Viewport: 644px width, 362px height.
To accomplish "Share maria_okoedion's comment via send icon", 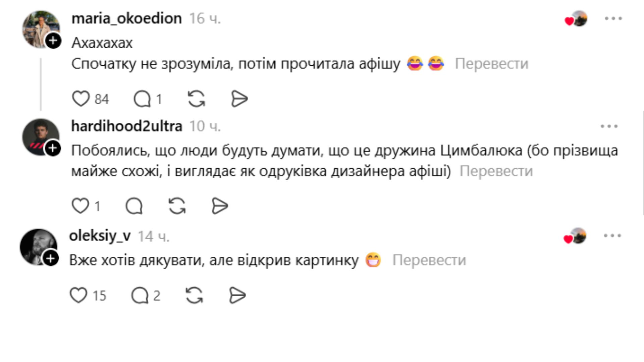I will [x=239, y=99].
